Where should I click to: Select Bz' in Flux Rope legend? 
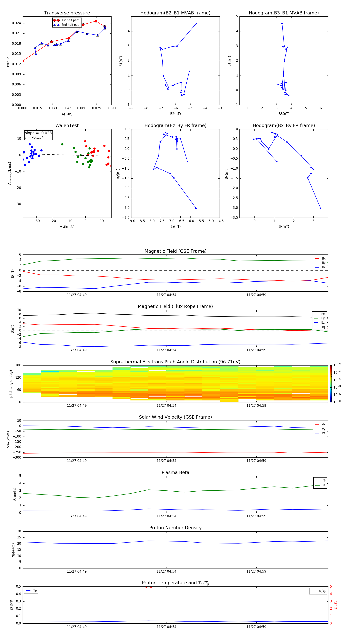320,323
